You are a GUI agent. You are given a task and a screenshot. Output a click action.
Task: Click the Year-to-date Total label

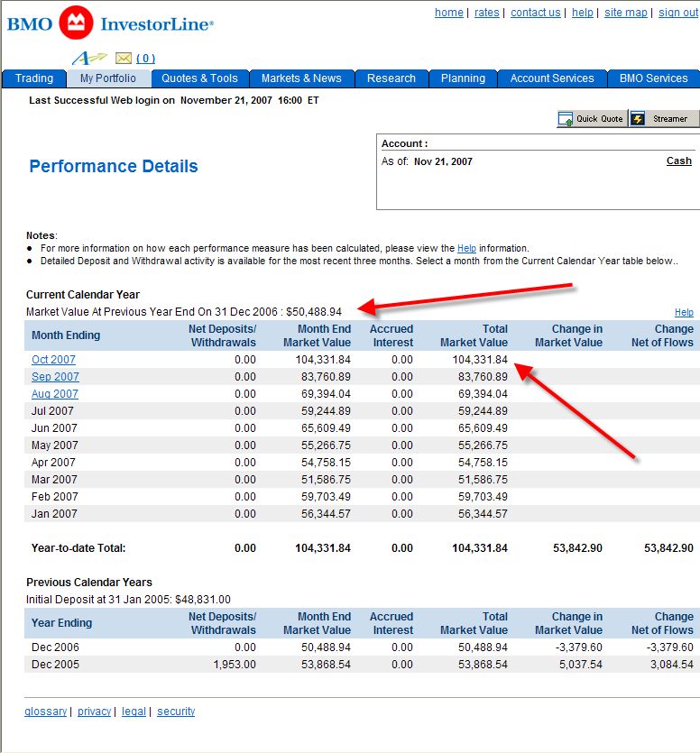[x=78, y=548]
